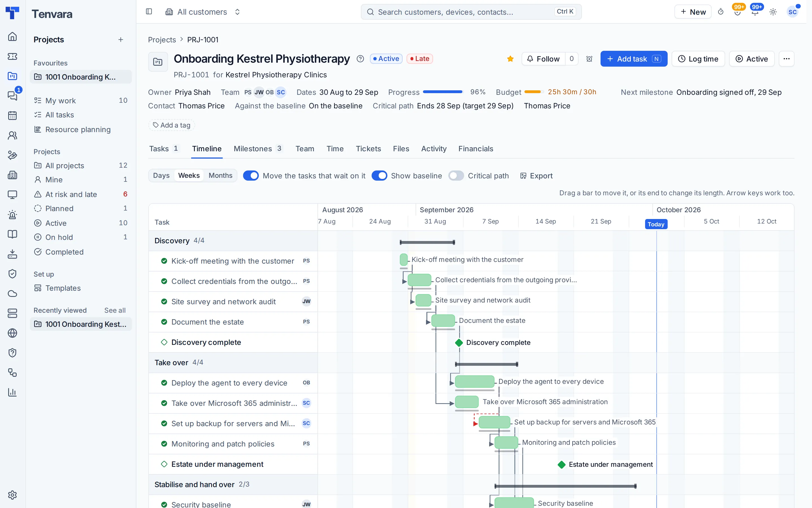Toggle Show baseline switch
Screen dimensions: 812x508
379,176
